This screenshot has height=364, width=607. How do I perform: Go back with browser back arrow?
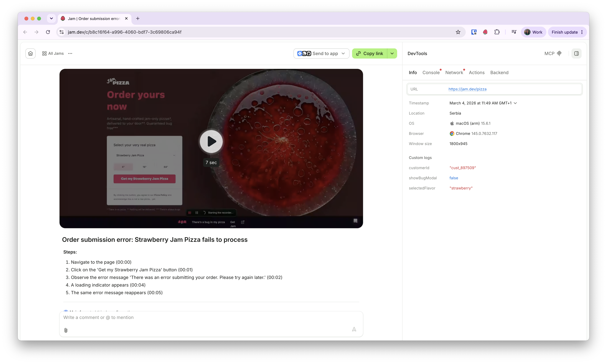click(25, 32)
